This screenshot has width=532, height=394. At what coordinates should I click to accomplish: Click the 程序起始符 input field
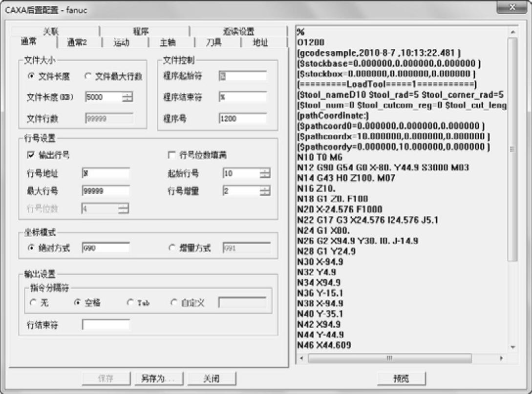tap(242, 76)
